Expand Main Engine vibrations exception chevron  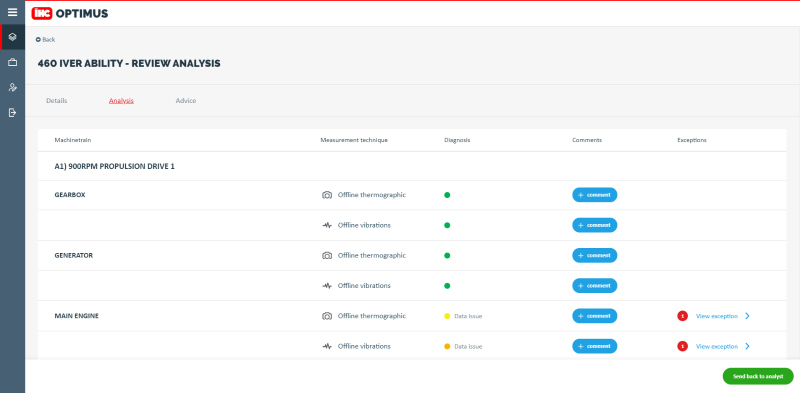click(x=747, y=346)
